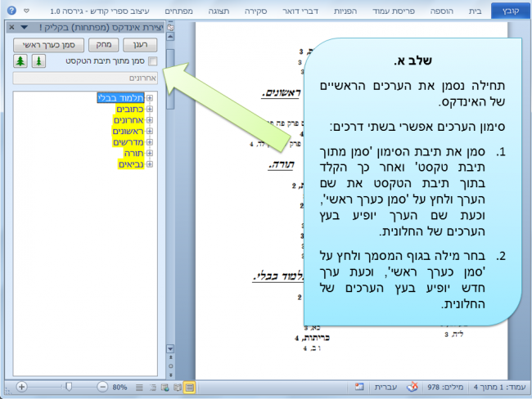Screen dimensions: 532x399
Task: Close the index creation task pane
Action: [x=12, y=27]
